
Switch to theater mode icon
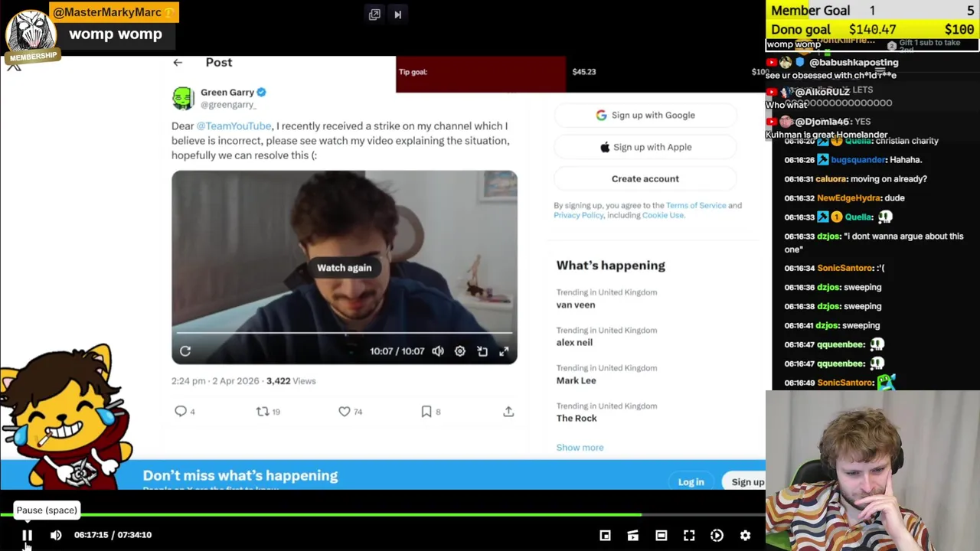pos(661,536)
